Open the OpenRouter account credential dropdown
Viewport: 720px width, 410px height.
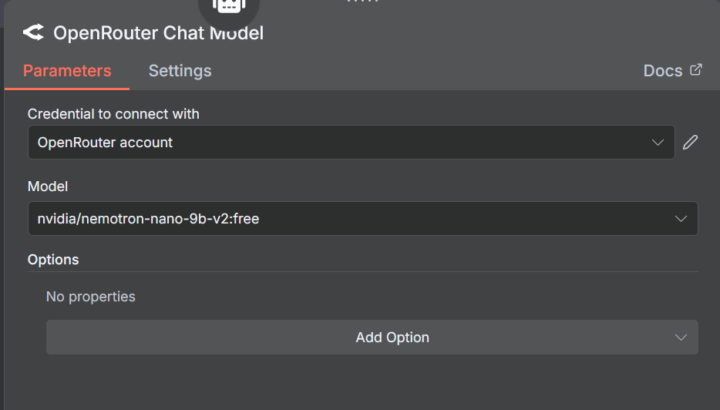(x=351, y=142)
